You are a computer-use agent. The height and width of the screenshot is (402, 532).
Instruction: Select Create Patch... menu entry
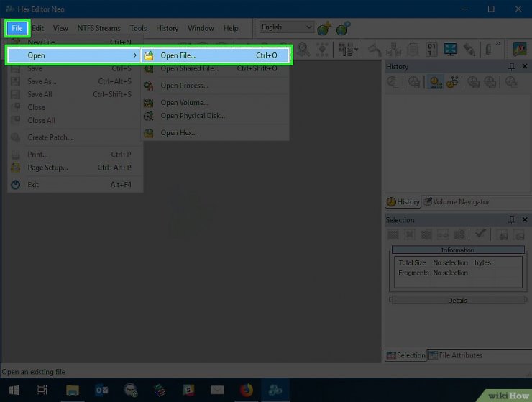click(75, 137)
